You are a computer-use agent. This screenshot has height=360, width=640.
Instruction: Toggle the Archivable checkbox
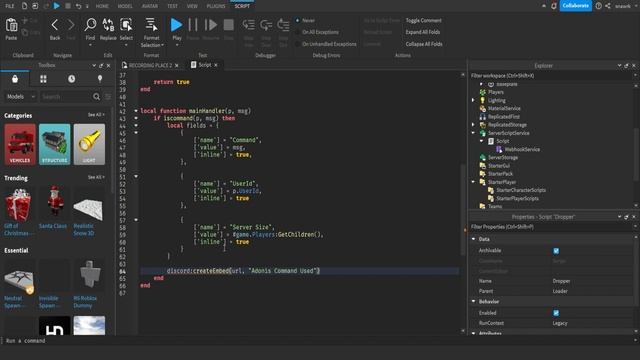click(x=556, y=251)
